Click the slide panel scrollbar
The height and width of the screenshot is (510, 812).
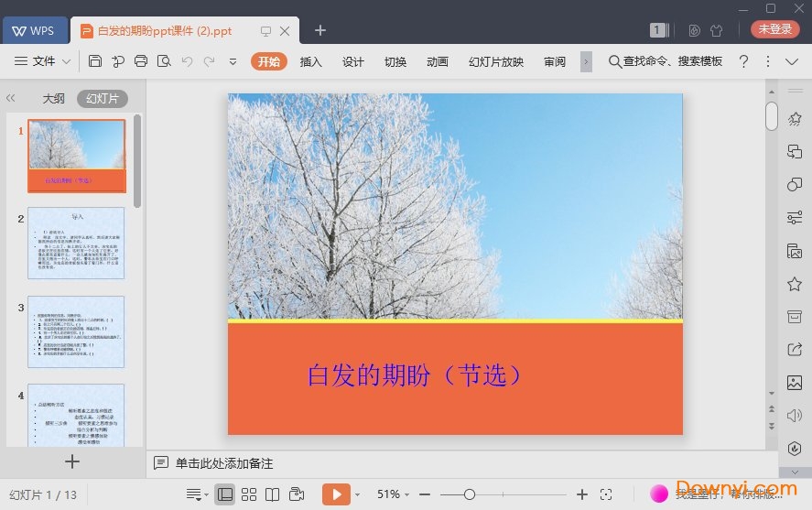point(137,161)
